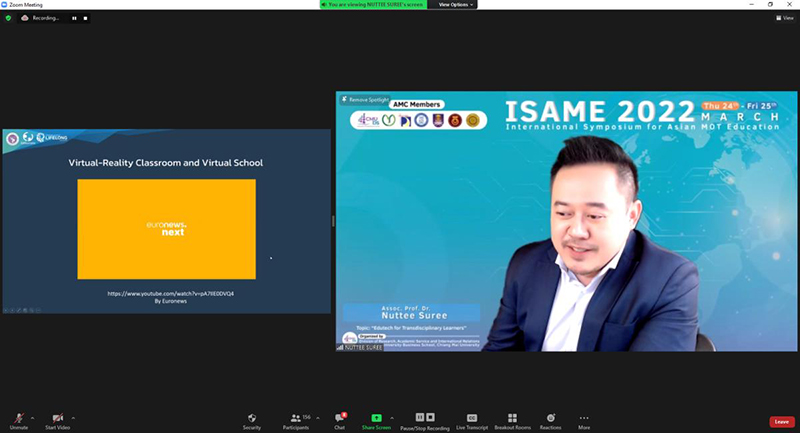Viewport: 800px width, 433px height.
Task: Play the euronews next video thumbnail
Action: [x=166, y=229]
